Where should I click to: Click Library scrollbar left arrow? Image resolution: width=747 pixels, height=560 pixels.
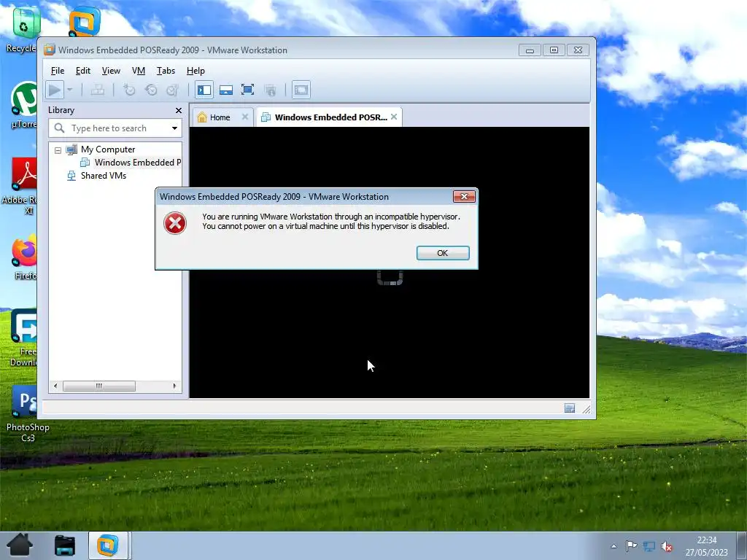click(55, 386)
